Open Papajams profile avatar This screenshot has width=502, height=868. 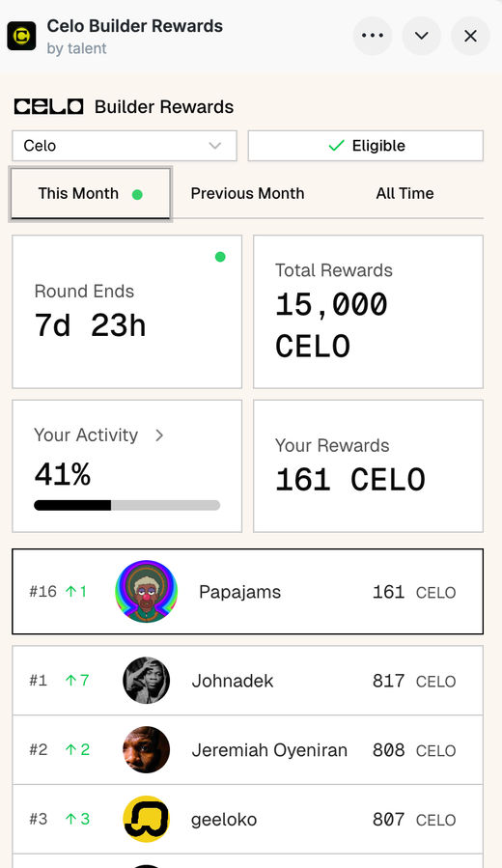pyautogui.click(x=146, y=591)
